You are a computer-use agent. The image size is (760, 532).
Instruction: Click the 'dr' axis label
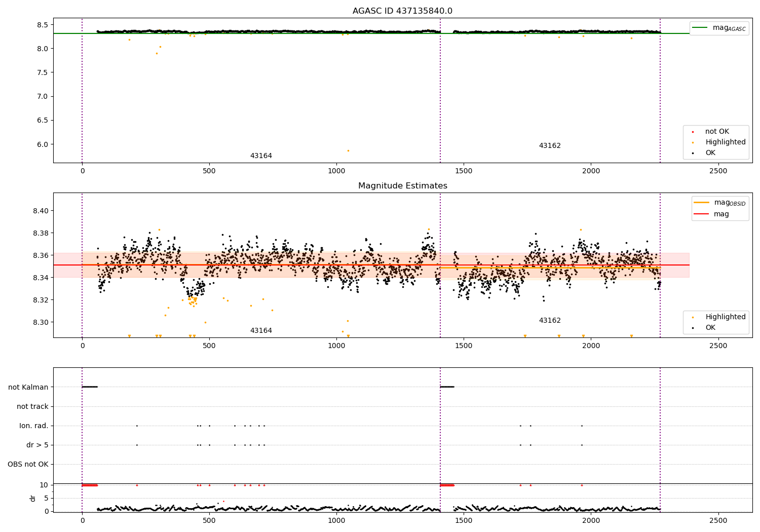click(x=33, y=498)
